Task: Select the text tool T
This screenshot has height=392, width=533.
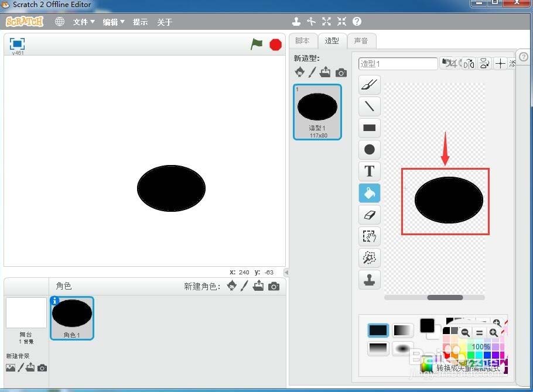Action: pyautogui.click(x=369, y=171)
